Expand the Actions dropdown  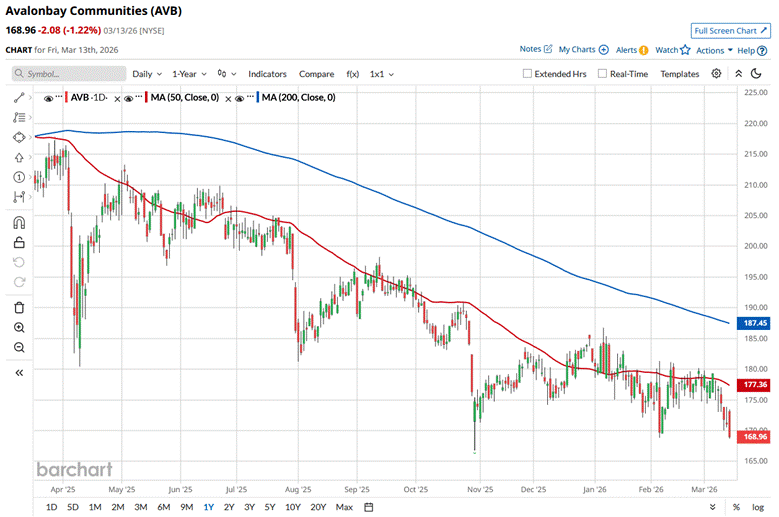714,50
